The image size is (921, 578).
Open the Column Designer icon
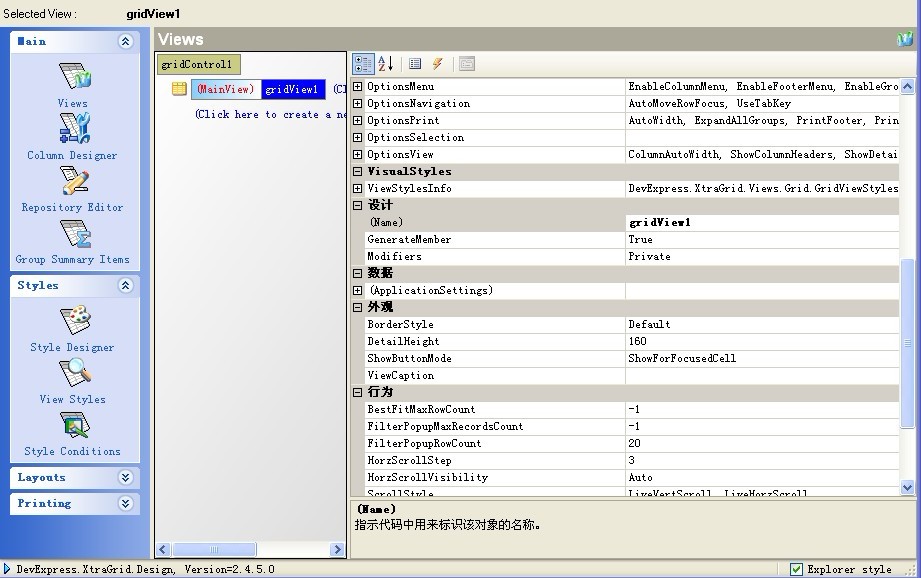point(75,127)
